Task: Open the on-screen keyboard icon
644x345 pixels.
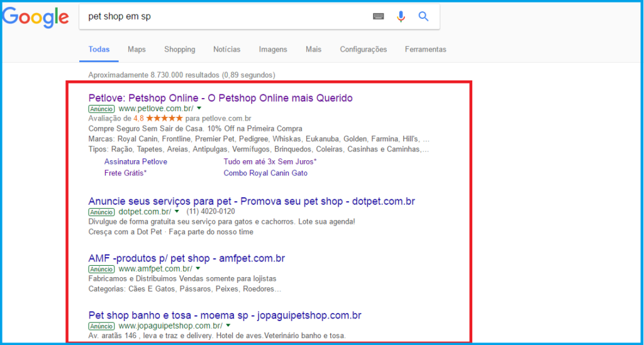Action: coord(378,16)
